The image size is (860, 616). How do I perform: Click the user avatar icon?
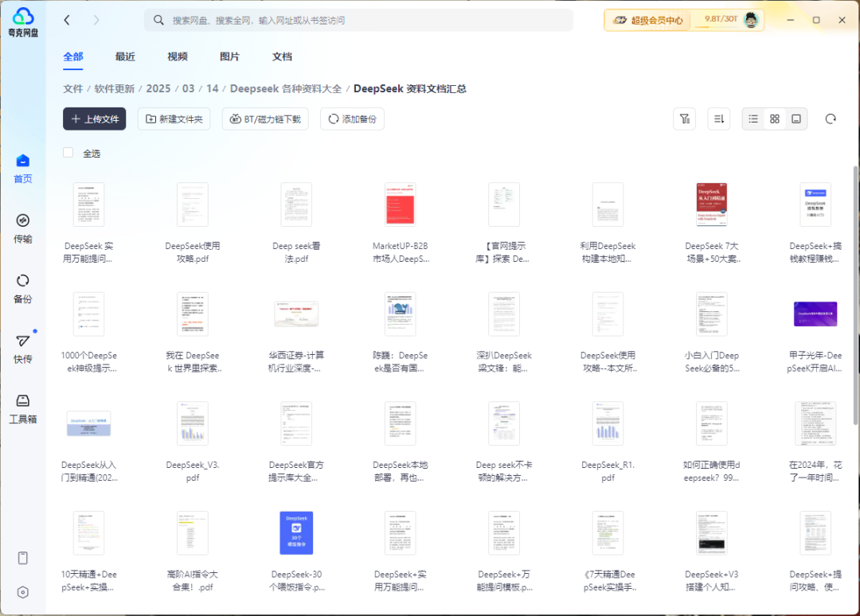click(751, 20)
